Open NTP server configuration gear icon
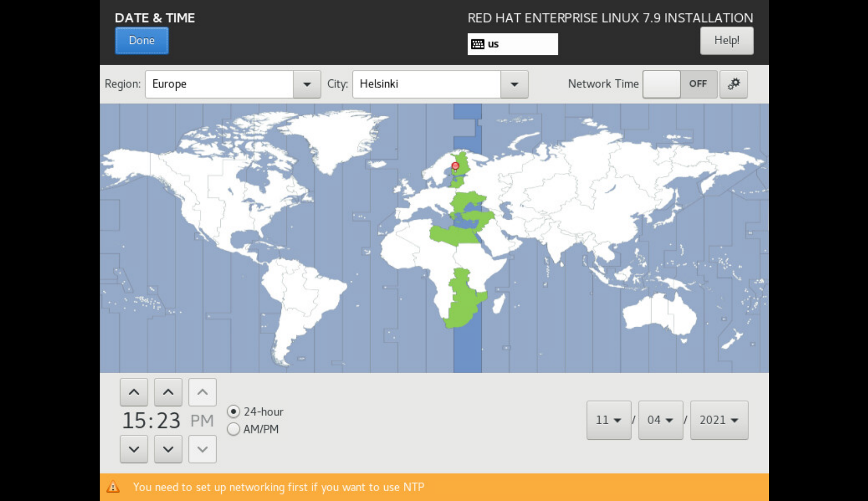 point(733,84)
